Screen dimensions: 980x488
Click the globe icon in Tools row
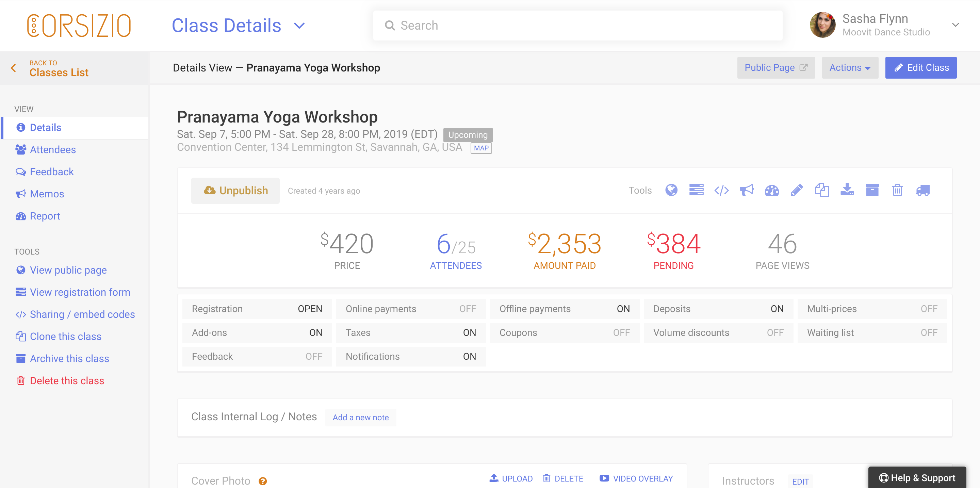pos(671,190)
